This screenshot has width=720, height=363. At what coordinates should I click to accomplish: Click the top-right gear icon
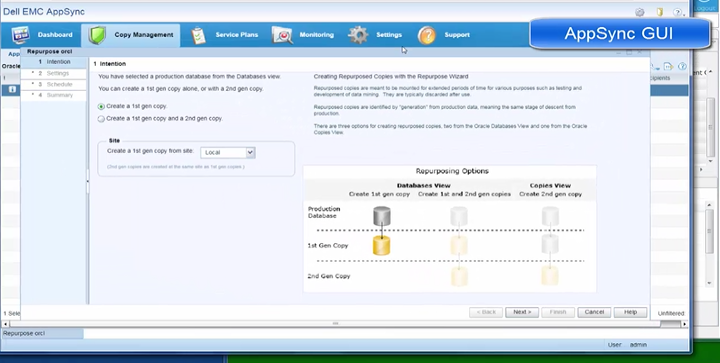click(x=640, y=12)
